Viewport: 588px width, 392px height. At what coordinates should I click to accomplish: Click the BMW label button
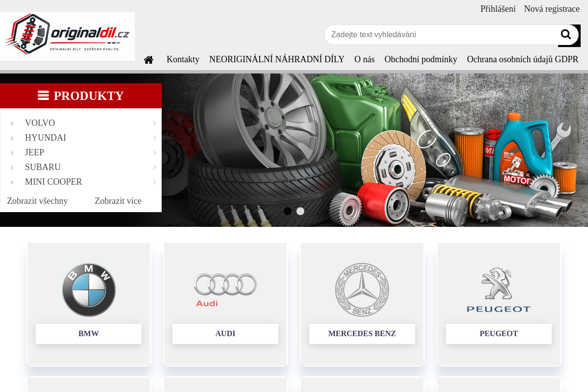[89, 334]
